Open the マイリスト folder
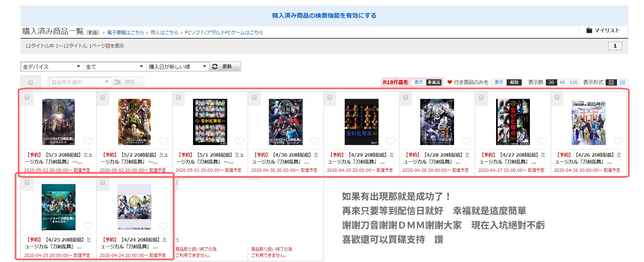 tap(603, 30)
